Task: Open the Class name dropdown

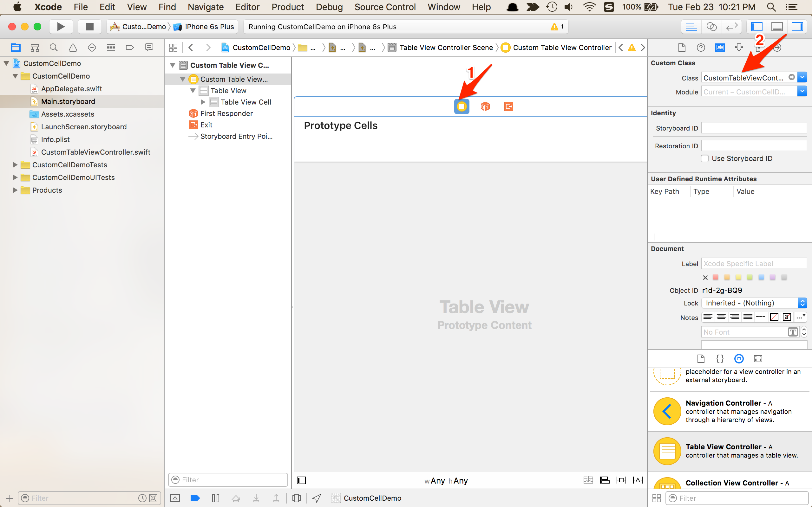Action: 802,77
